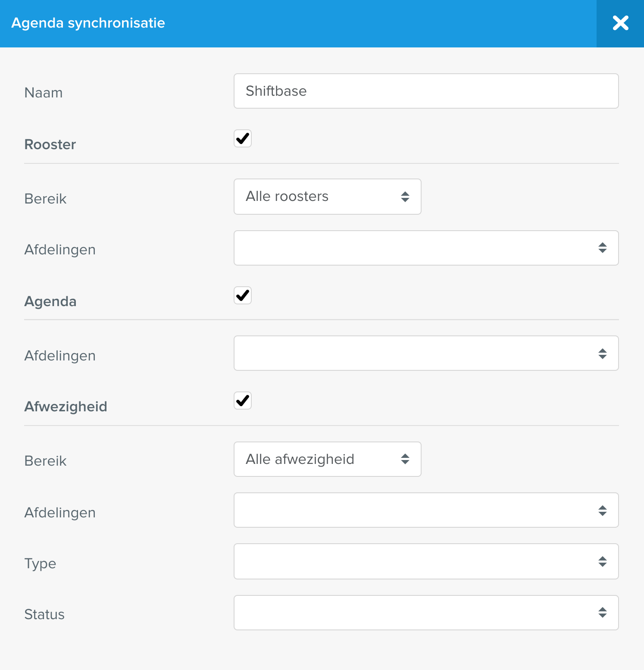
Task: Open the Type dropdown
Action: (426, 561)
